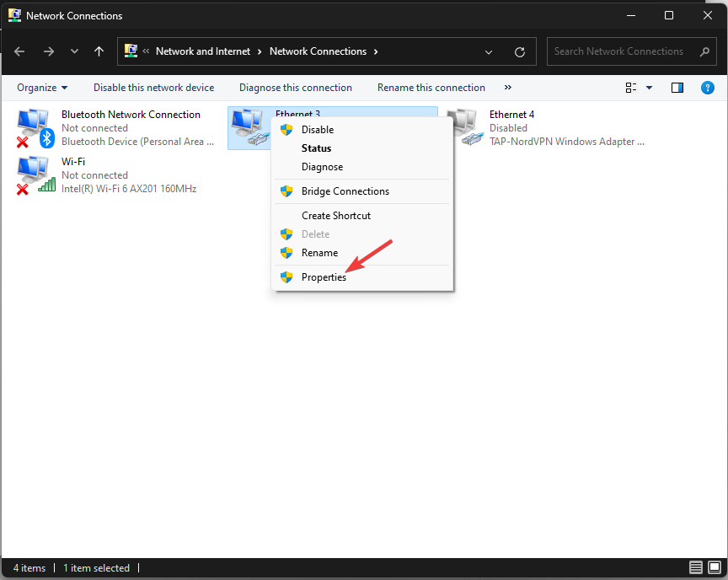The image size is (728, 580).
Task: Switch to large icons view in status bar
Action: coord(715,567)
